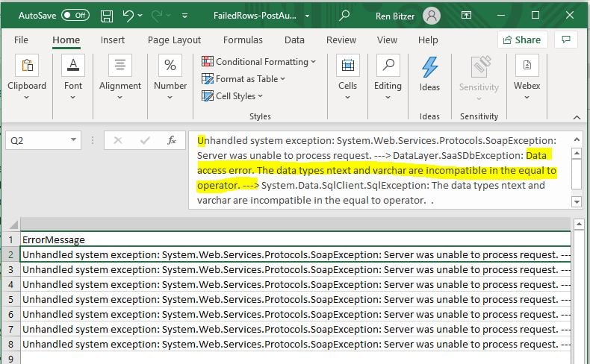The width and height of the screenshot is (590, 364).
Task: Open the Editing search group
Action: (x=388, y=66)
